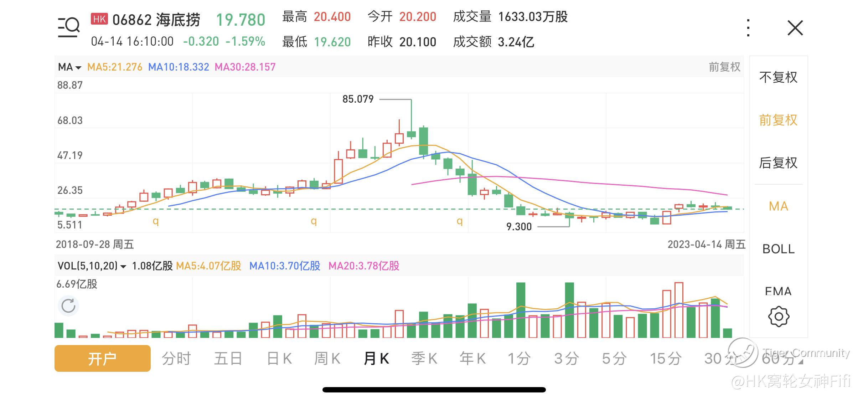Viewport: 868px width, 401px height.
Task: Tap the MA5:21.276 value
Action: tap(115, 67)
